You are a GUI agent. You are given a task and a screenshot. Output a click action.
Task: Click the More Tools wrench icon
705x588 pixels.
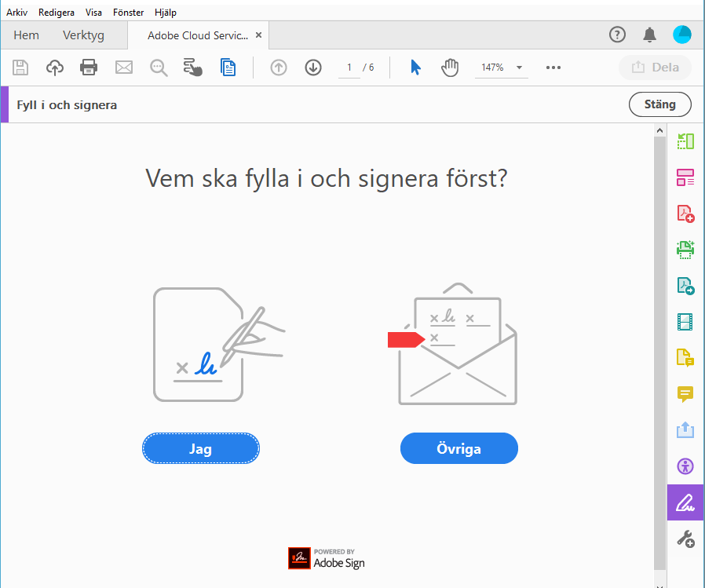685,539
